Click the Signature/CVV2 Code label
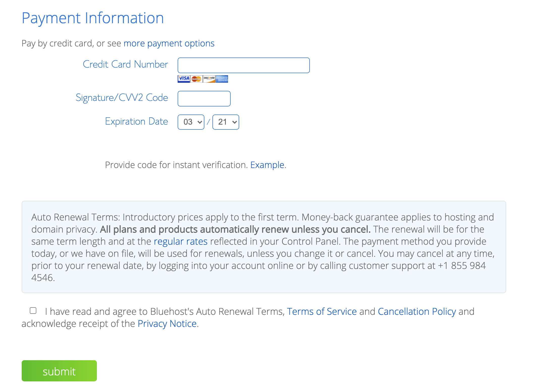Screen dimensions: 548x392 pyautogui.click(x=122, y=98)
